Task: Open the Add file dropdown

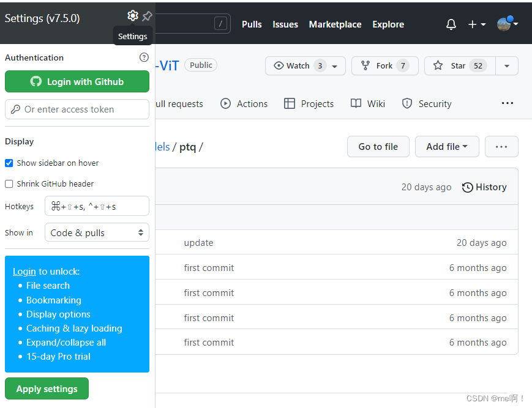Action: tap(447, 146)
